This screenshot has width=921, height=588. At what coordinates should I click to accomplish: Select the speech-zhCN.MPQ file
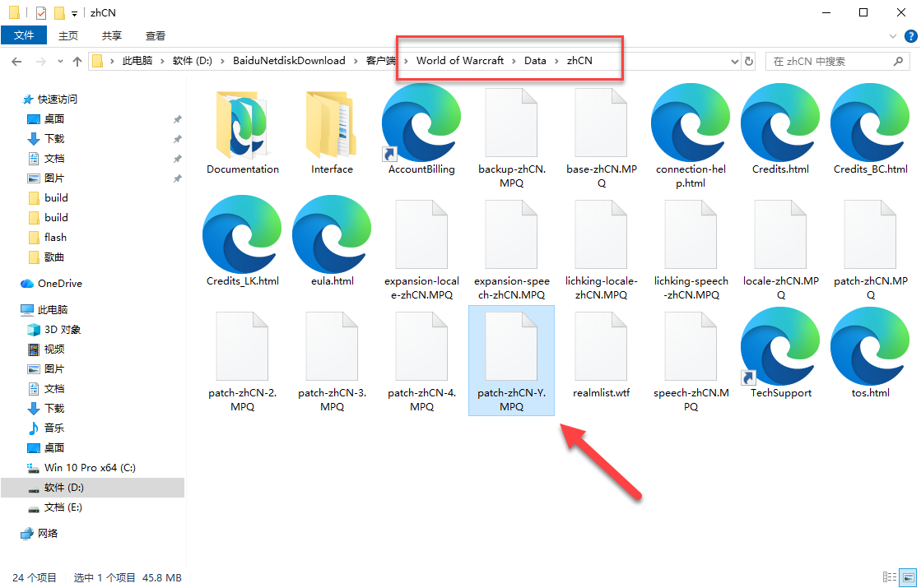coord(691,362)
